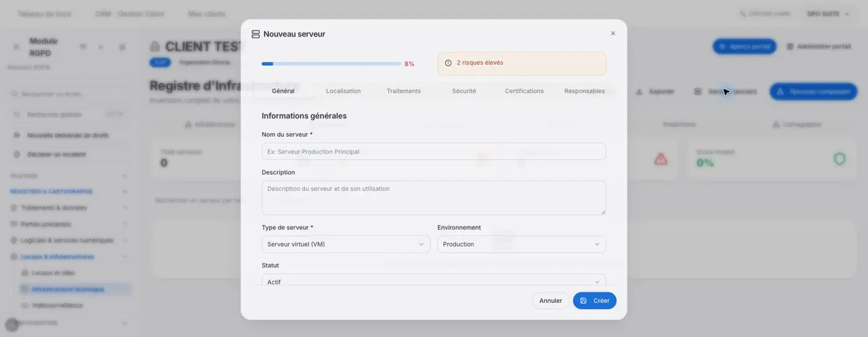Expand Logiciels & services numériques section
868x337 pixels.
[x=70, y=240]
